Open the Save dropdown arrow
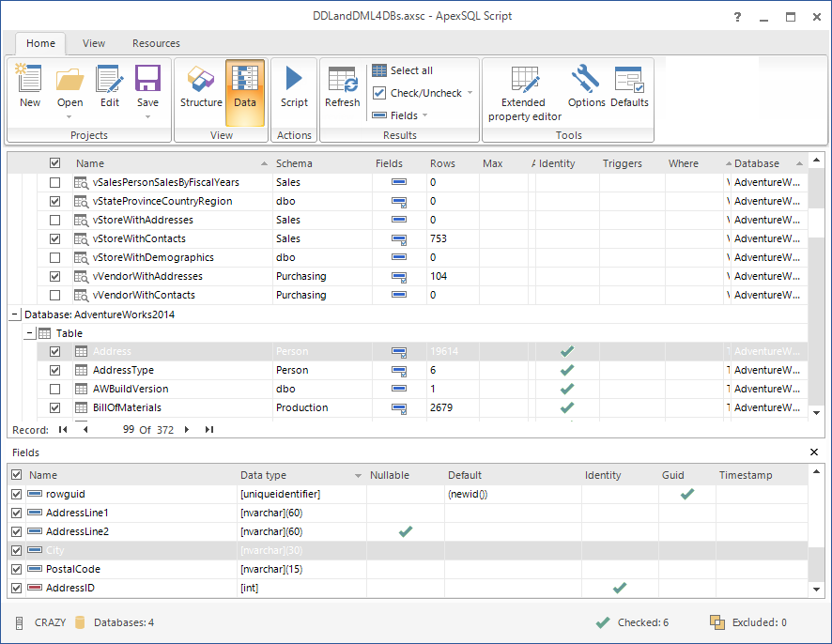The width and height of the screenshot is (832, 644). click(147, 116)
